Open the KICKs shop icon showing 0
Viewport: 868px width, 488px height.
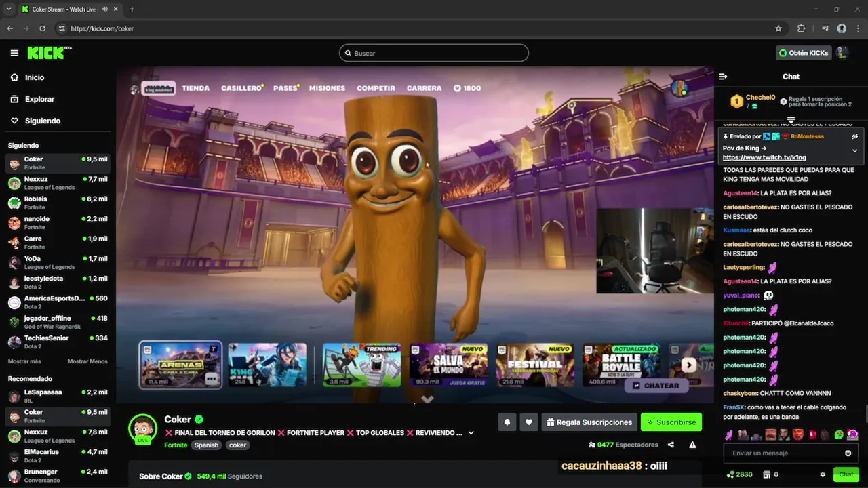[x=771, y=475]
